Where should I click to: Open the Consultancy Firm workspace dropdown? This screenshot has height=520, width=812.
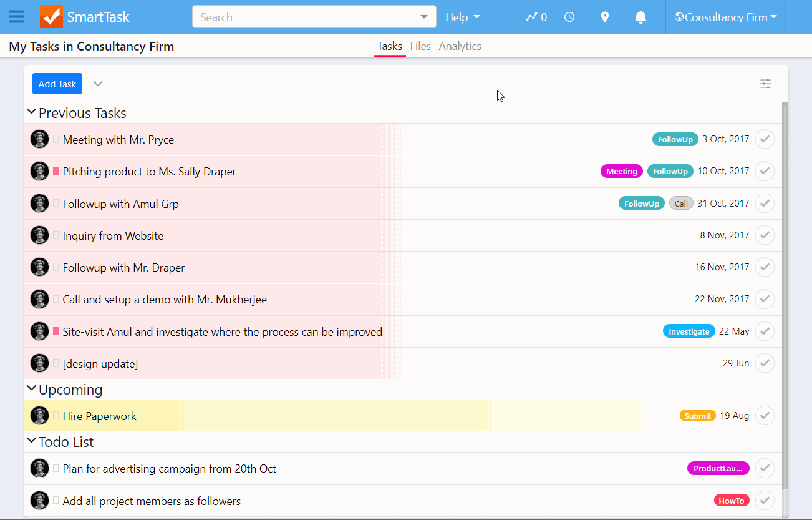click(725, 17)
